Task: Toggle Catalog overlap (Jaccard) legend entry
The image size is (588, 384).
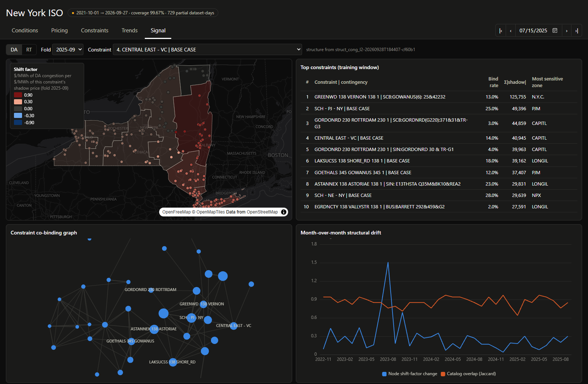Action: [x=468, y=374]
